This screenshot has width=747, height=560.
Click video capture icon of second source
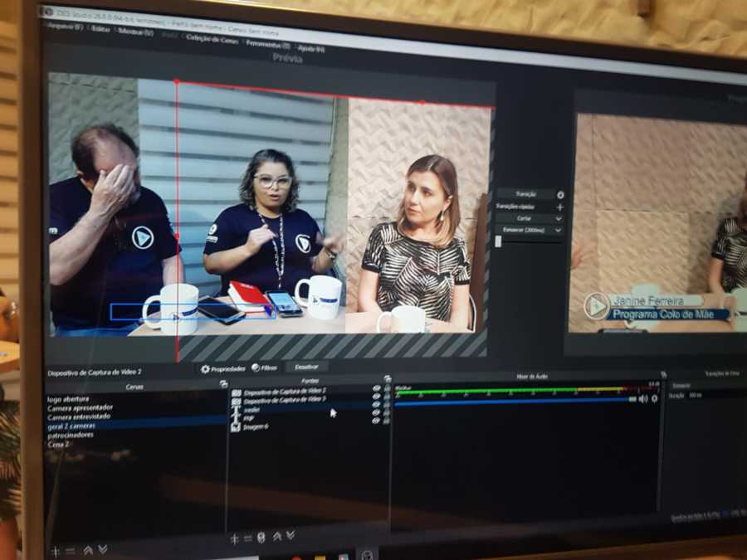237,402
